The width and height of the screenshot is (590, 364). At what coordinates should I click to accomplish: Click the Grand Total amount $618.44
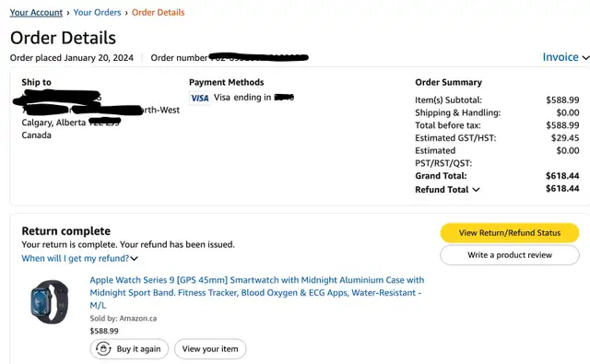562,176
